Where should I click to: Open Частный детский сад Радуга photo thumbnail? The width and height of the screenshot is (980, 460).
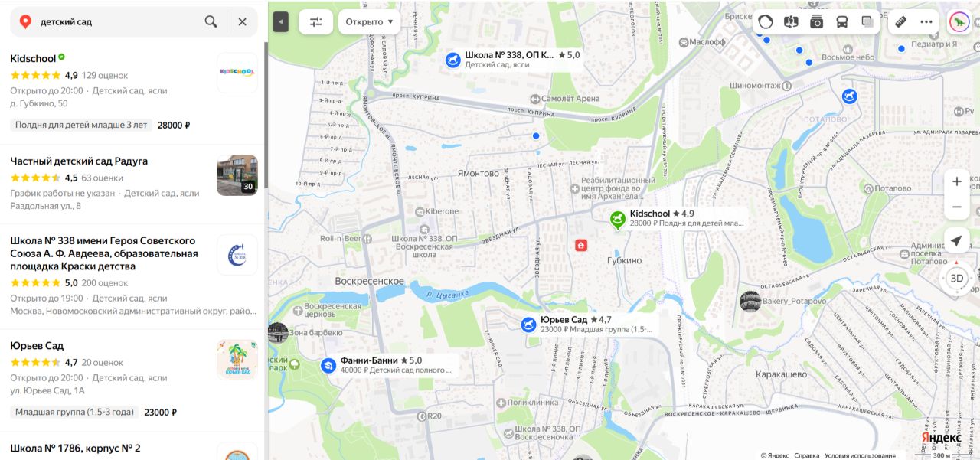(237, 175)
